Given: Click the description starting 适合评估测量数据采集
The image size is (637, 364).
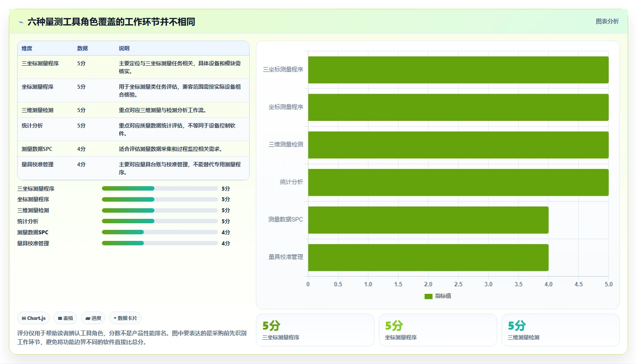Looking at the screenshot, I should coord(170,149).
